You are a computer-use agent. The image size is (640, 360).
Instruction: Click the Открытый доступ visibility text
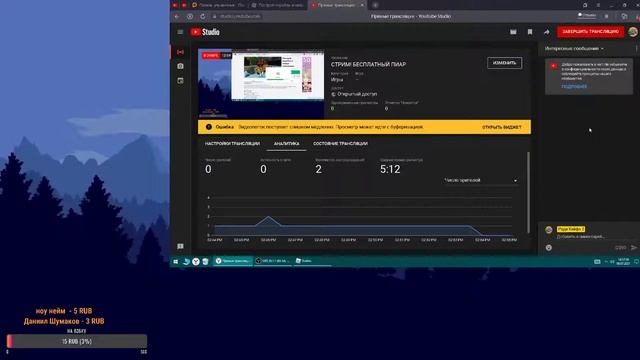tap(357, 94)
